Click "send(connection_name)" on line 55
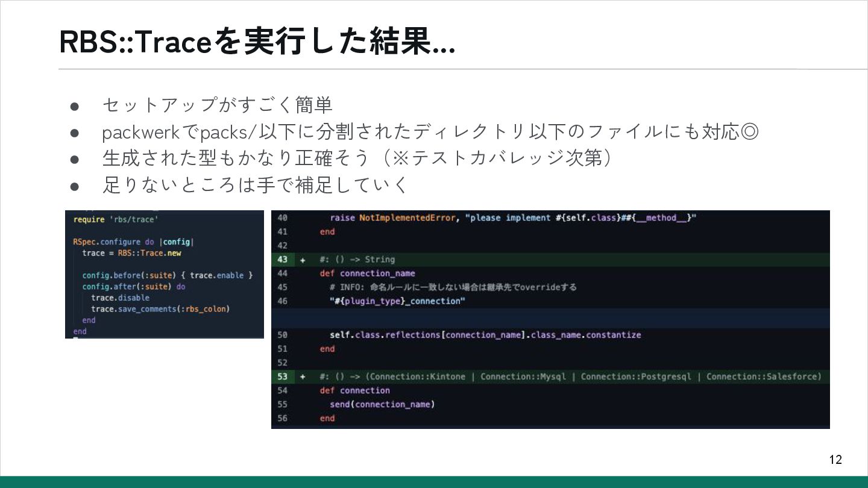Screen dimensions: 868x488 point(382,404)
